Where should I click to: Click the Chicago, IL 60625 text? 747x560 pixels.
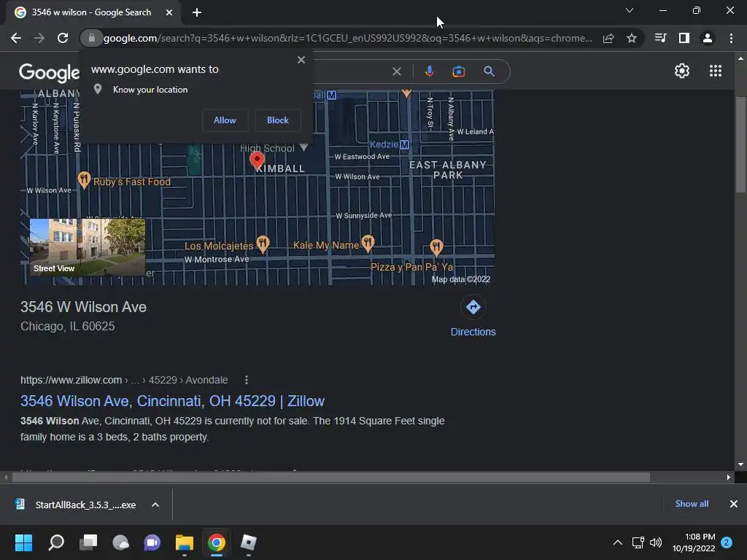point(68,326)
